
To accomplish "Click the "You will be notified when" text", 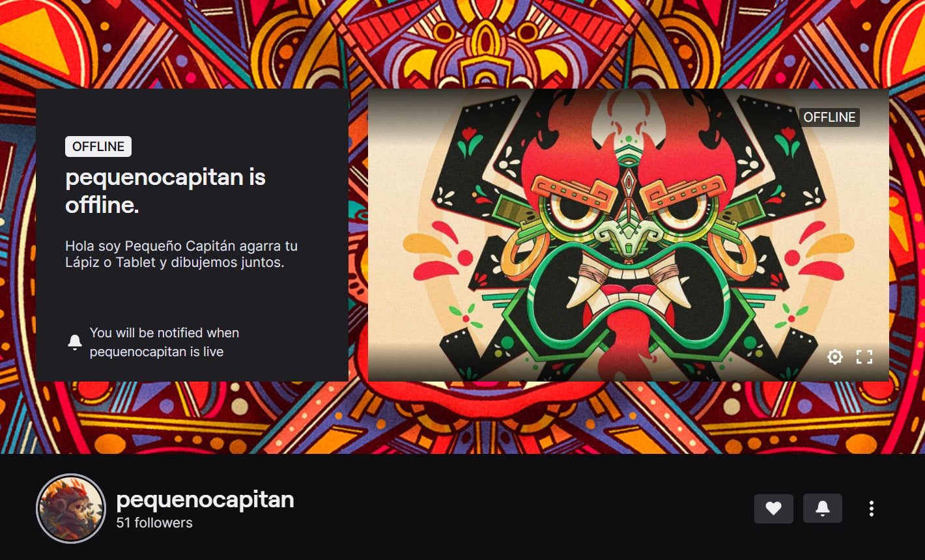I will (164, 333).
